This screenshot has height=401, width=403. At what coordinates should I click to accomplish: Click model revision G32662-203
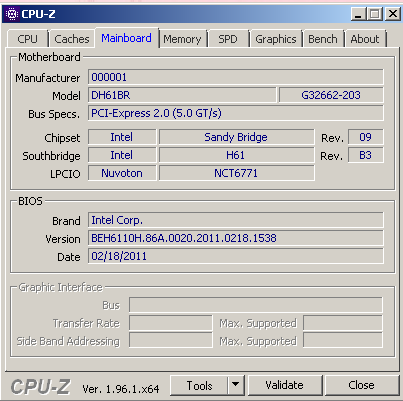pos(331,95)
